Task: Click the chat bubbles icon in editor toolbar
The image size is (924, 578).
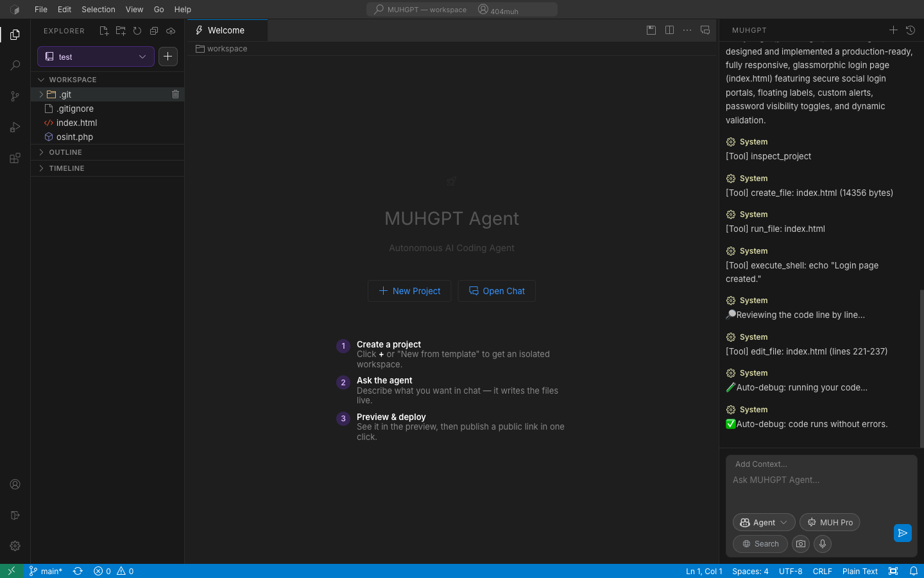Action: click(705, 30)
